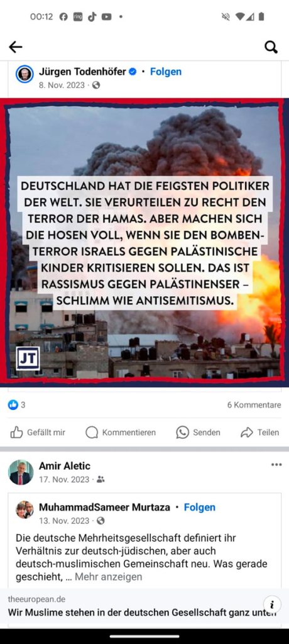Send the post with the WhatsApp Senden icon
The width and height of the screenshot is (289, 644).
(182, 432)
